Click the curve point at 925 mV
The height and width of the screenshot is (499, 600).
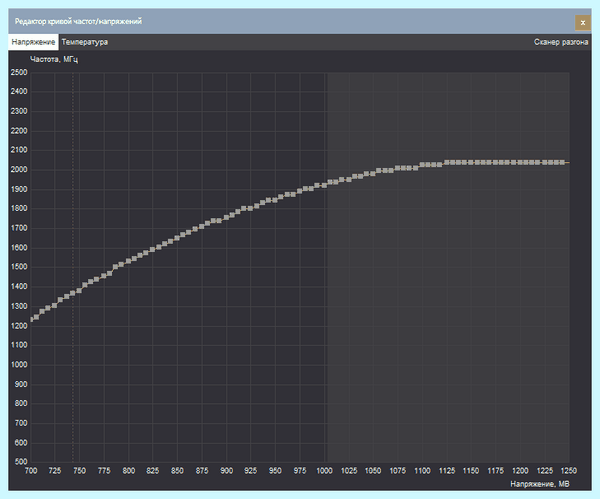[251, 209]
